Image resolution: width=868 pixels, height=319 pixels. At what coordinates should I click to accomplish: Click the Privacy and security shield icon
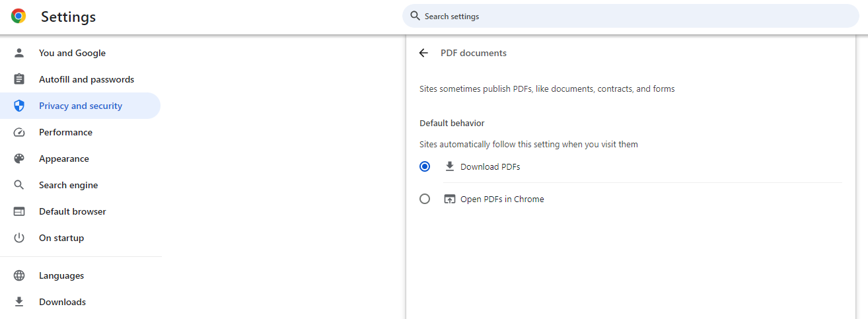pyautogui.click(x=19, y=106)
